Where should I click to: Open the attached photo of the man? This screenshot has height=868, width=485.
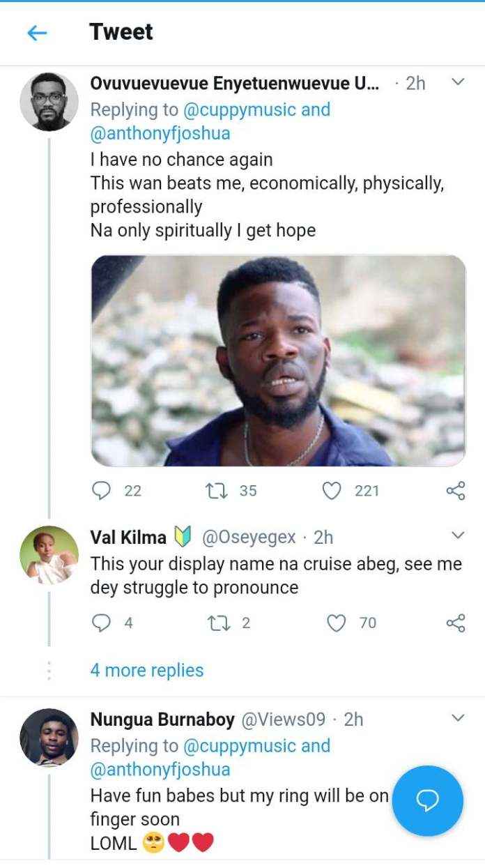tap(278, 360)
